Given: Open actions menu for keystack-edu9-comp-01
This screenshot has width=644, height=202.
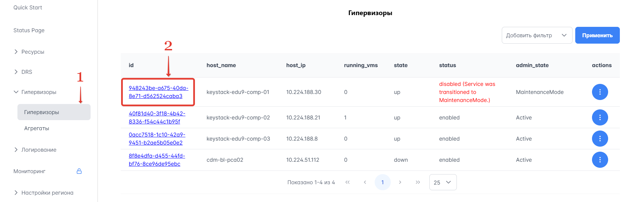Looking at the screenshot, I should point(600,92).
